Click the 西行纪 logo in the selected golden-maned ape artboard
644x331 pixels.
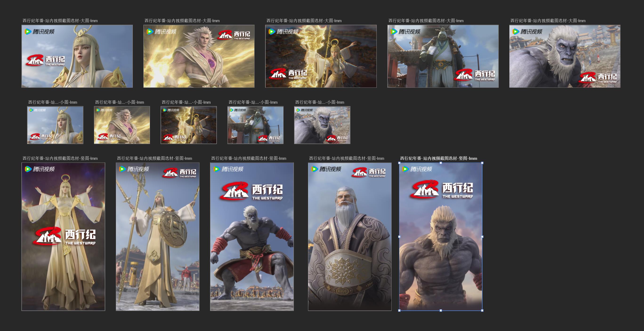pyautogui.click(x=442, y=190)
